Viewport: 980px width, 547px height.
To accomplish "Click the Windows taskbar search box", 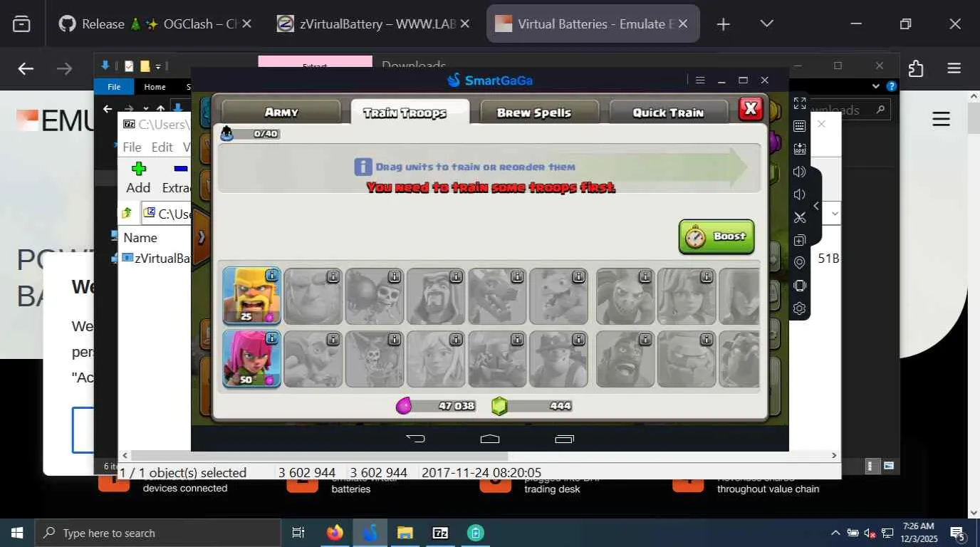I will 157,533.
